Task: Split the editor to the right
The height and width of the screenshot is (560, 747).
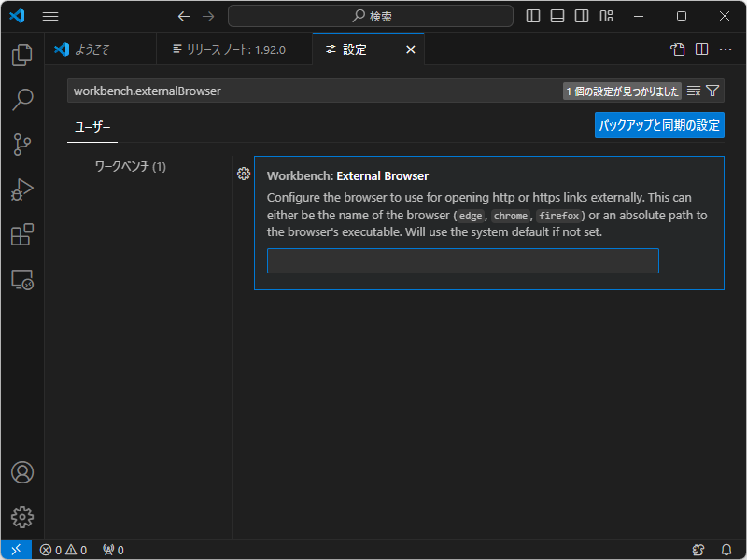Action: coord(702,49)
